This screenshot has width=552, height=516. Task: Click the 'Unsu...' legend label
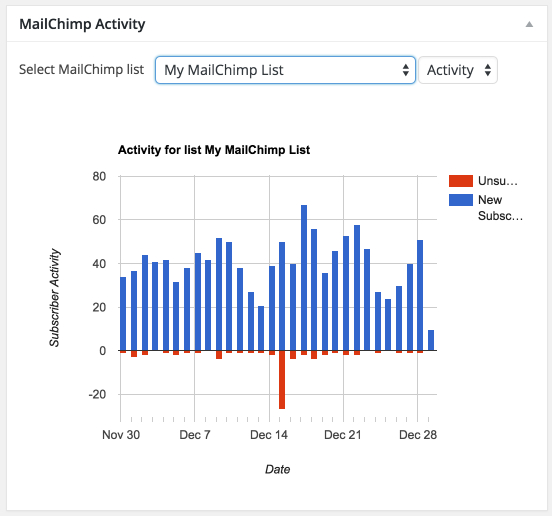coord(497,181)
